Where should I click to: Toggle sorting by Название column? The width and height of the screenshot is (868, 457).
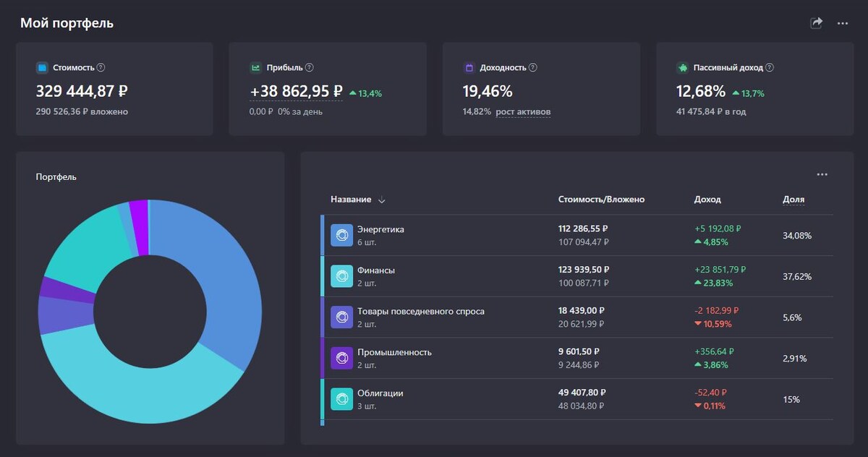[x=381, y=200]
